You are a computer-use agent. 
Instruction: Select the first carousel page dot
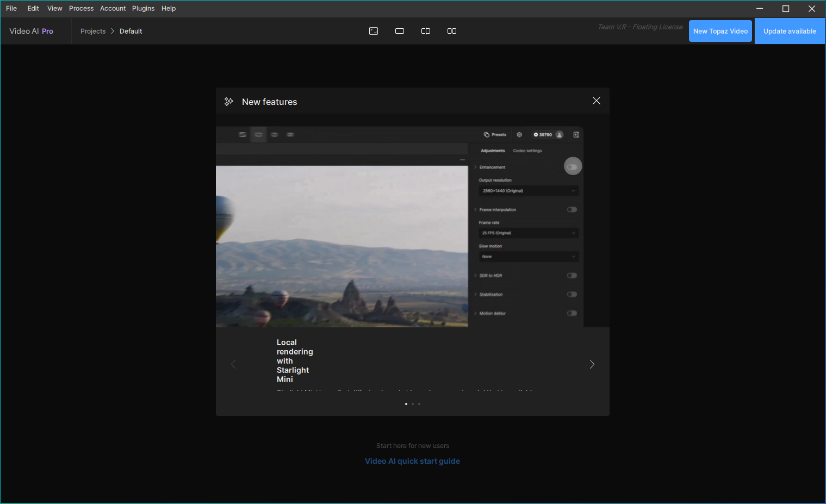406,404
